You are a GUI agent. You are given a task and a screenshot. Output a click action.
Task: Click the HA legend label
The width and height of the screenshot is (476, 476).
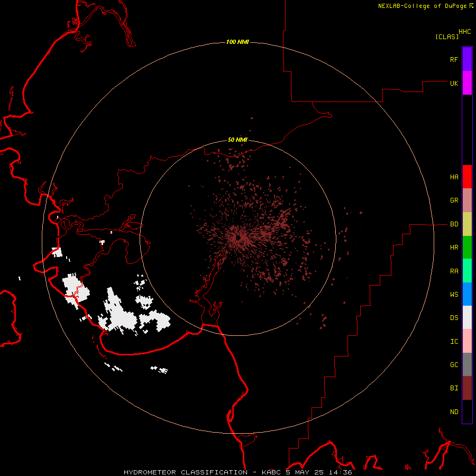[454, 177]
